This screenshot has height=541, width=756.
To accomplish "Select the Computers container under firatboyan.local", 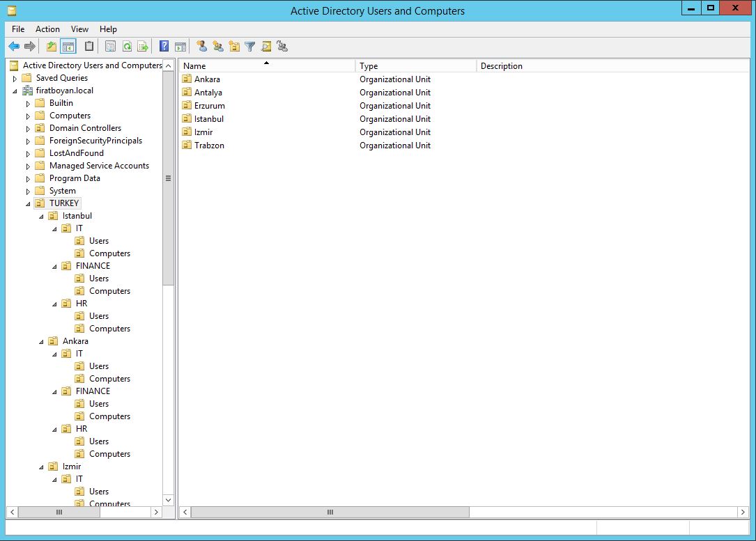I will click(70, 115).
